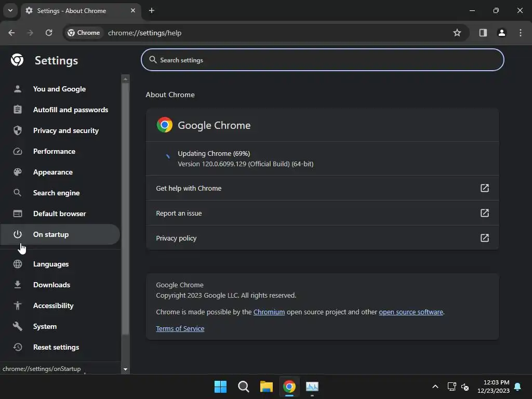Open the side panel icon
This screenshot has width=532, height=399.
483,33
